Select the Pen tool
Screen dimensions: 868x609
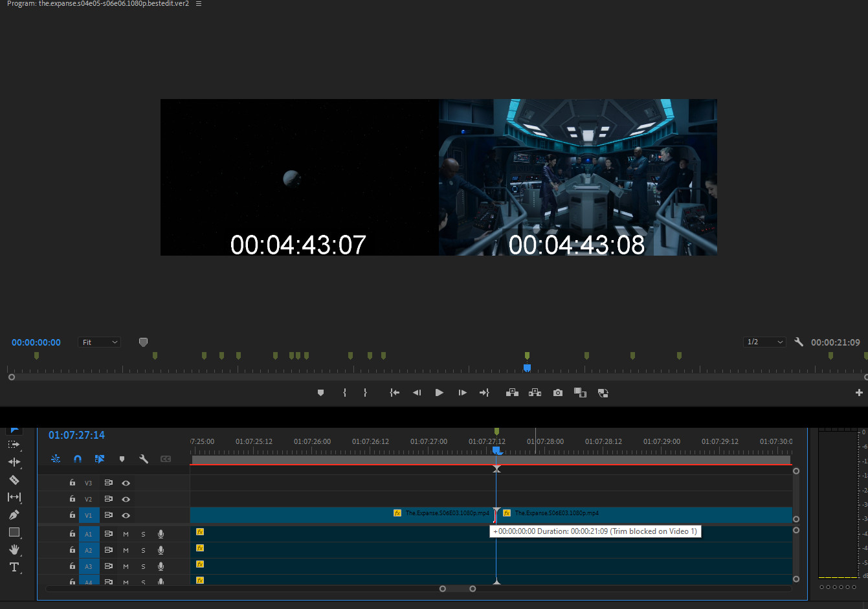(x=14, y=515)
